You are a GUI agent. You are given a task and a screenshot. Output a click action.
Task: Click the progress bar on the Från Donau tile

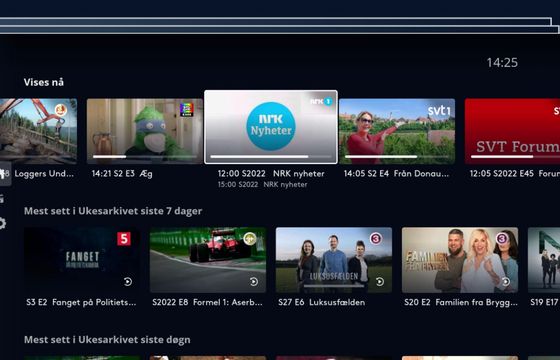pos(397,156)
